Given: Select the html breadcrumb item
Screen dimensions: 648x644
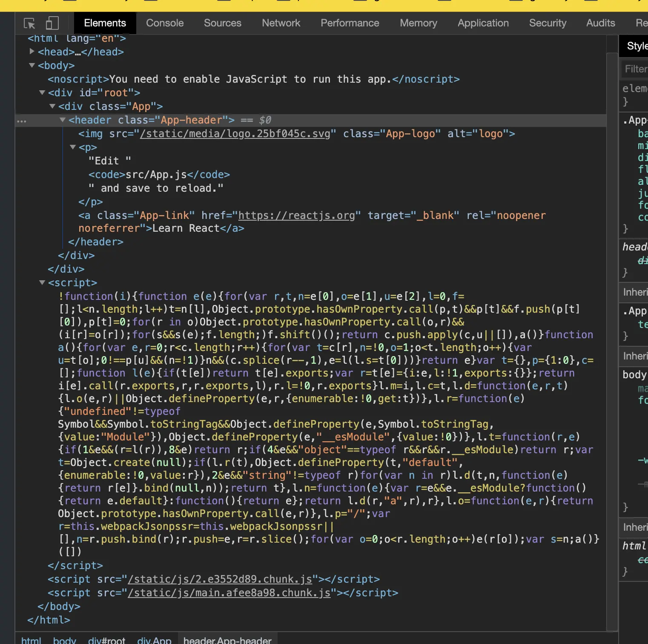Looking at the screenshot, I should (x=32, y=640).
